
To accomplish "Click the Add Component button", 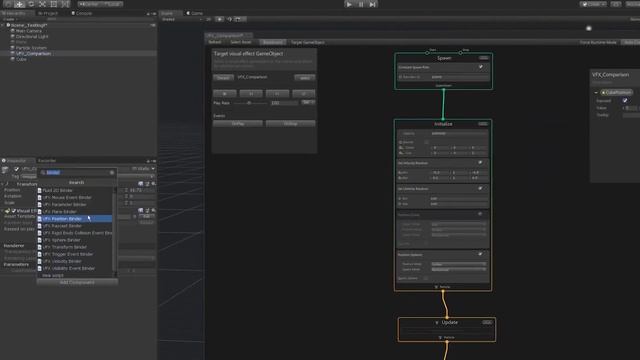I will pyautogui.click(x=77, y=282).
